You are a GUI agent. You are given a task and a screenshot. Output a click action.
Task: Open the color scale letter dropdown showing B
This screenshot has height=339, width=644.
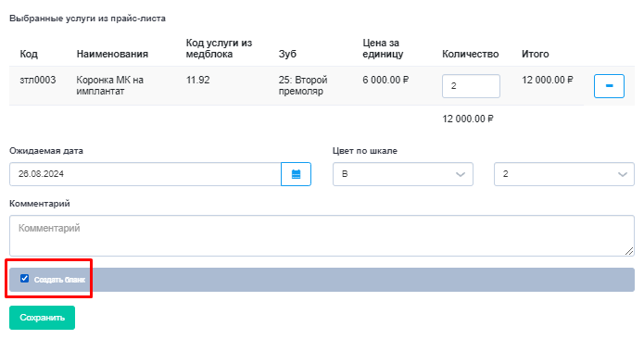(402, 174)
